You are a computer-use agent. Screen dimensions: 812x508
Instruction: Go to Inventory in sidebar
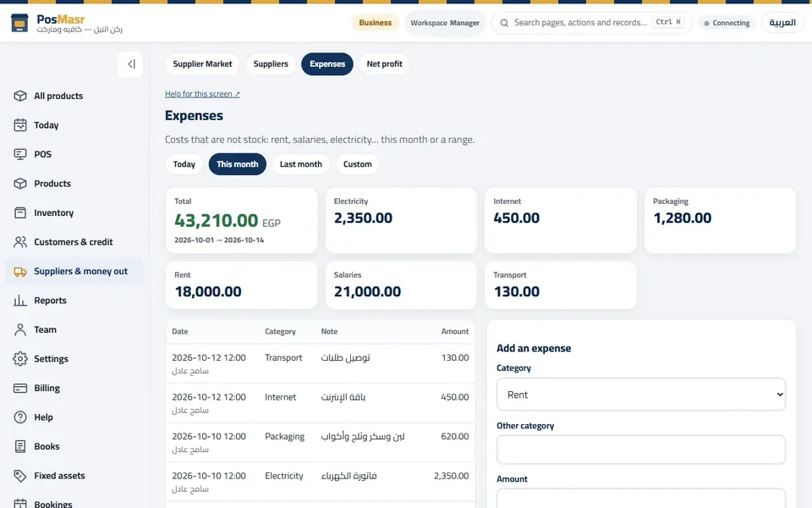pyautogui.click(x=74, y=213)
